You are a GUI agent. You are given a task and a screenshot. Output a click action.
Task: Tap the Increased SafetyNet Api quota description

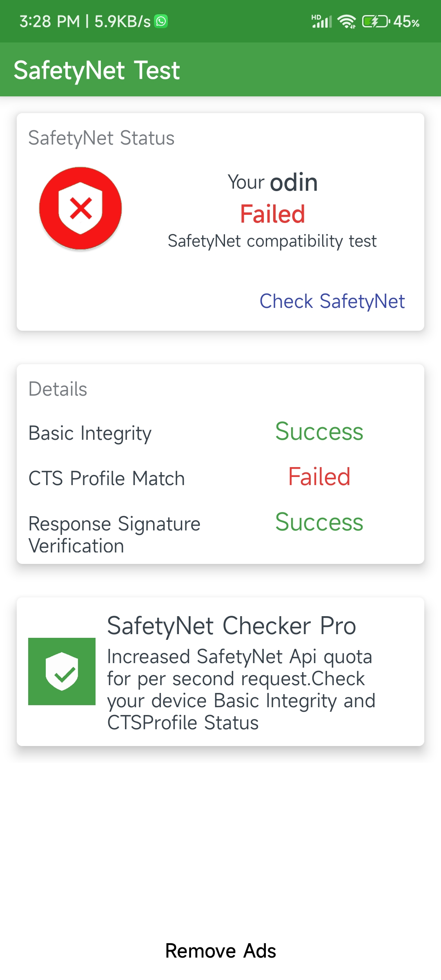point(241,690)
